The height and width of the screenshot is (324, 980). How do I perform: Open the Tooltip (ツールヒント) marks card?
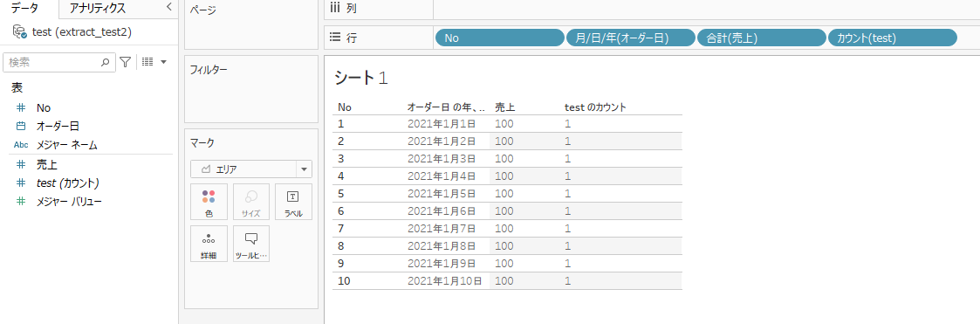[251, 244]
